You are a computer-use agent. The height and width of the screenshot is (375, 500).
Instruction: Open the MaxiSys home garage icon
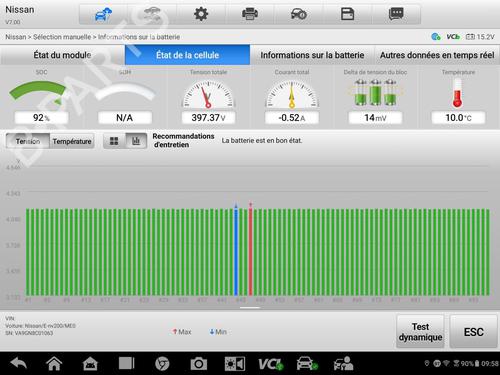(x=90, y=363)
